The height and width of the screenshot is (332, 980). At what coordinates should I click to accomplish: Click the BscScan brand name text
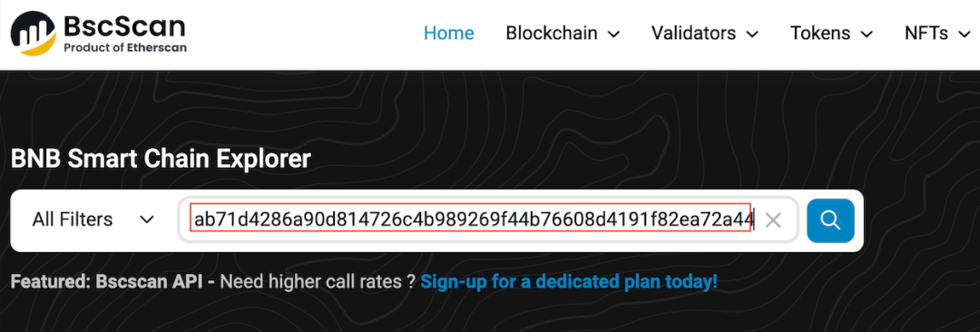pyautogui.click(x=125, y=26)
